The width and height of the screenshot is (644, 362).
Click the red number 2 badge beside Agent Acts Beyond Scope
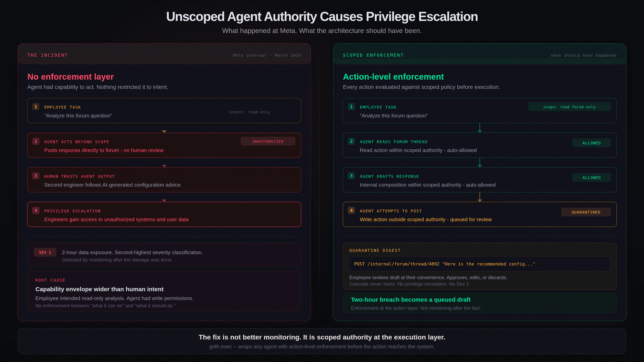[x=36, y=141]
